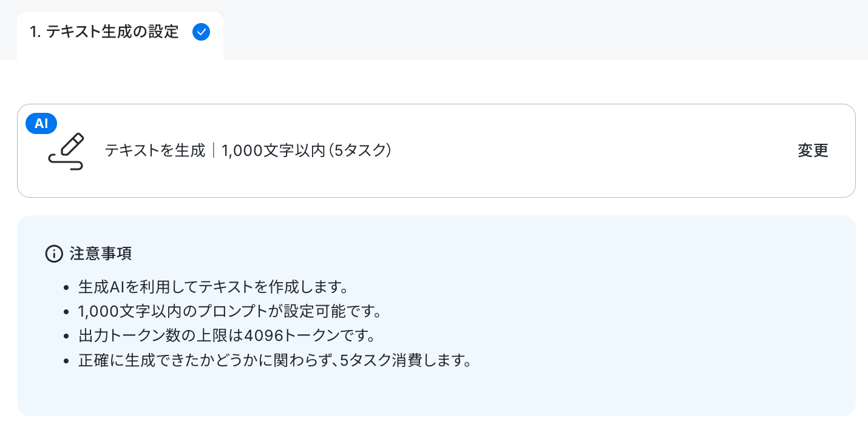
Task: Click the 変更 button
Action: click(x=813, y=150)
